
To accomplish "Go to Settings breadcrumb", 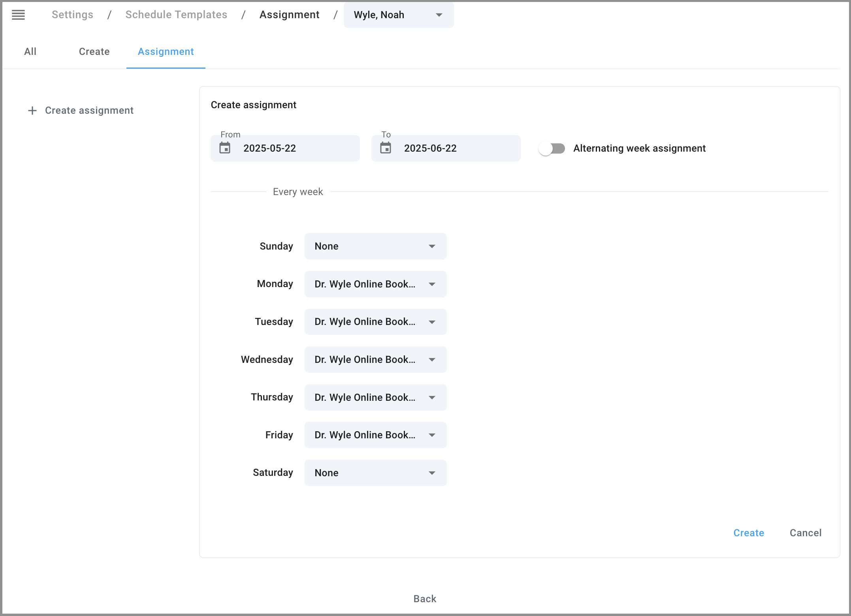I will point(73,15).
